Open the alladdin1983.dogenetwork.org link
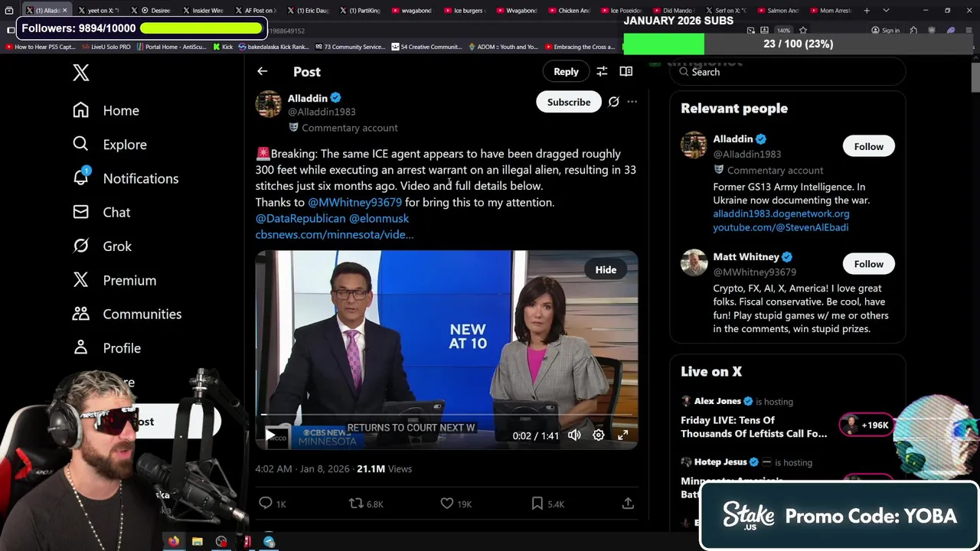 point(781,214)
